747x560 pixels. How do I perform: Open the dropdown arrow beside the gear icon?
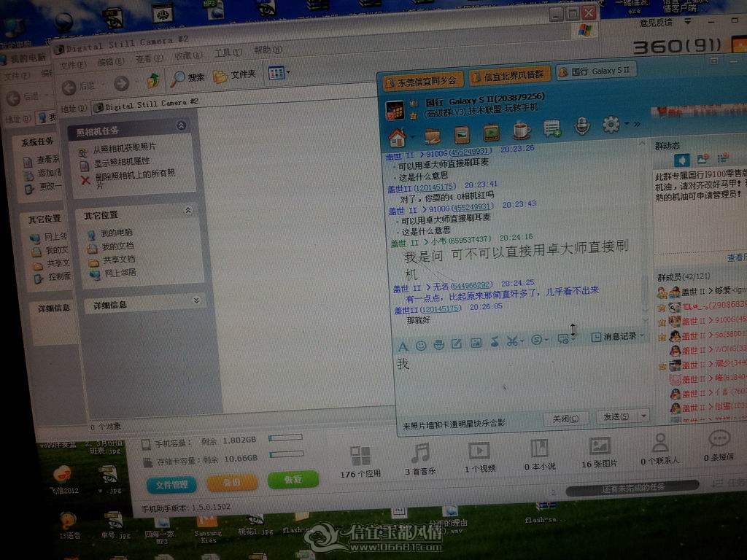(x=627, y=124)
